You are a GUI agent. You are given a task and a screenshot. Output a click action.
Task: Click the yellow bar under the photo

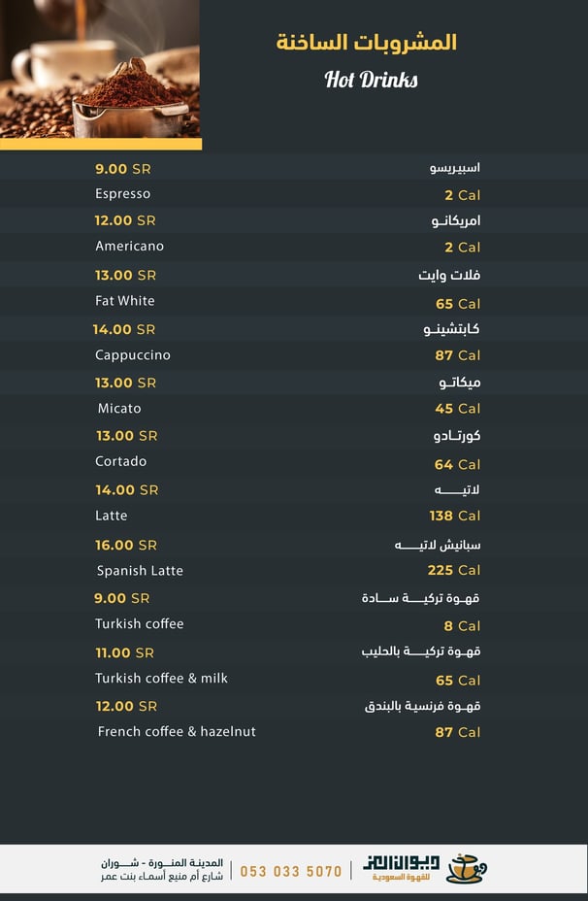100,144
